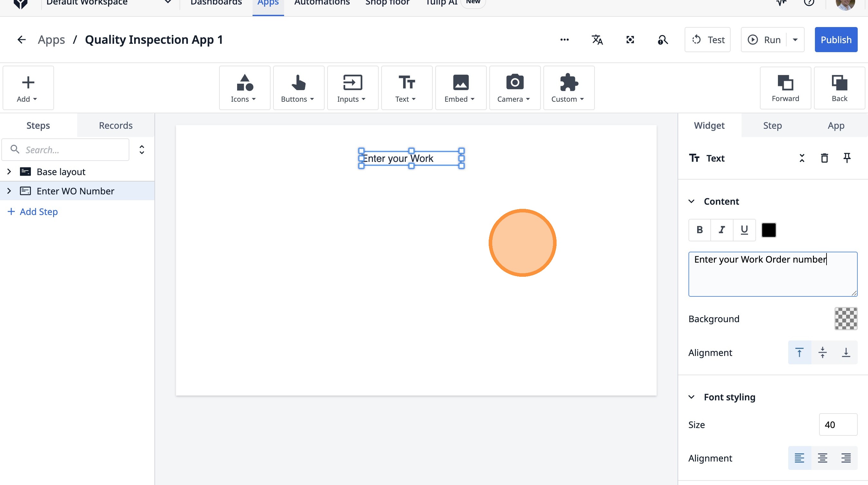This screenshot has width=868, height=485.
Task: Bring widget Forward
Action: click(785, 88)
